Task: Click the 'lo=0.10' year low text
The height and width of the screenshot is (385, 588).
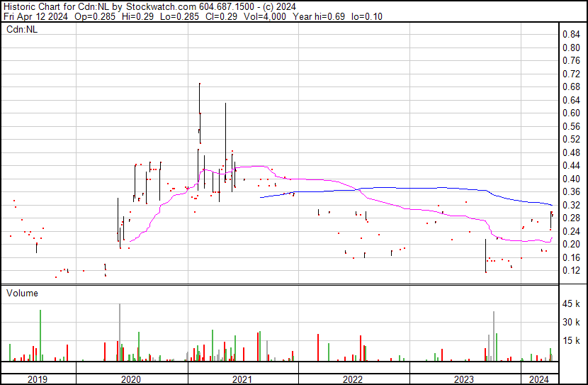Action: coord(367,16)
